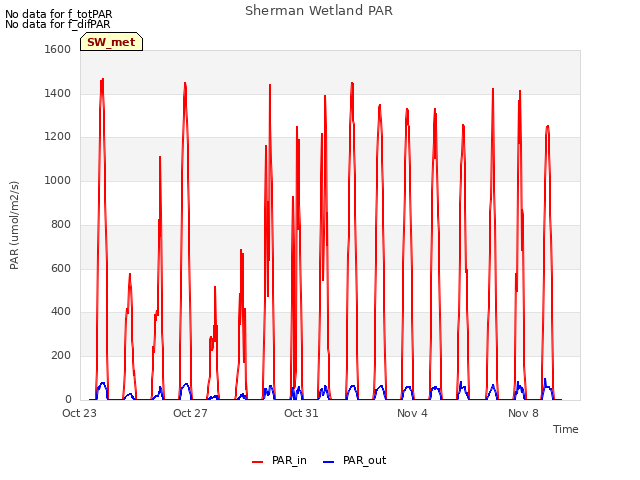Click the 400 y-axis tick label
Image resolution: width=640 pixels, height=480 pixels.
click(x=61, y=312)
